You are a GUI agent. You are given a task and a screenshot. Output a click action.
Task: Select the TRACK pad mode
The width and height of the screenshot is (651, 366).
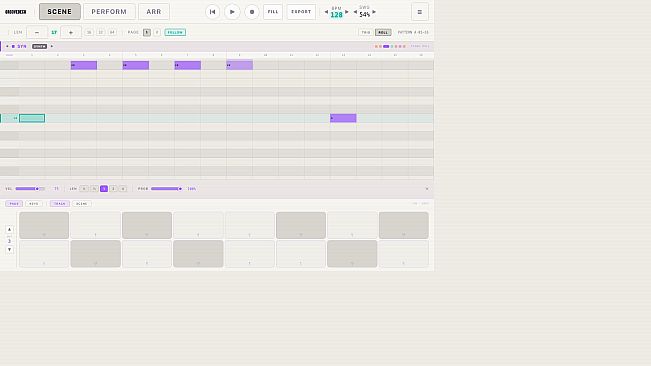(59, 204)
